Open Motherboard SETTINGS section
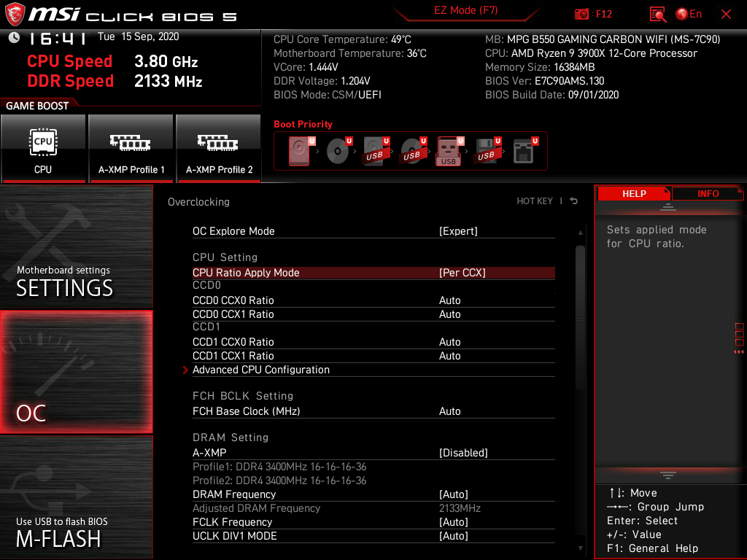Image resolution: width=747 pixels, height=560 pixels. [76, 246]
